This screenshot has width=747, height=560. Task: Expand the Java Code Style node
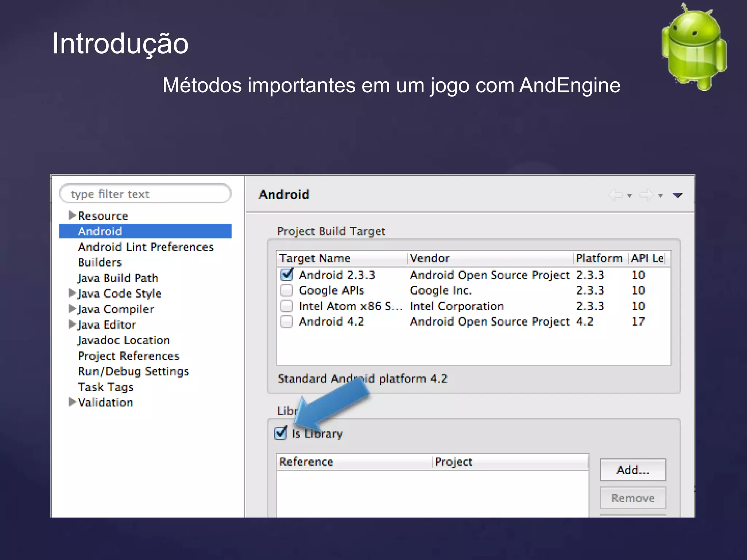point(72,293)
